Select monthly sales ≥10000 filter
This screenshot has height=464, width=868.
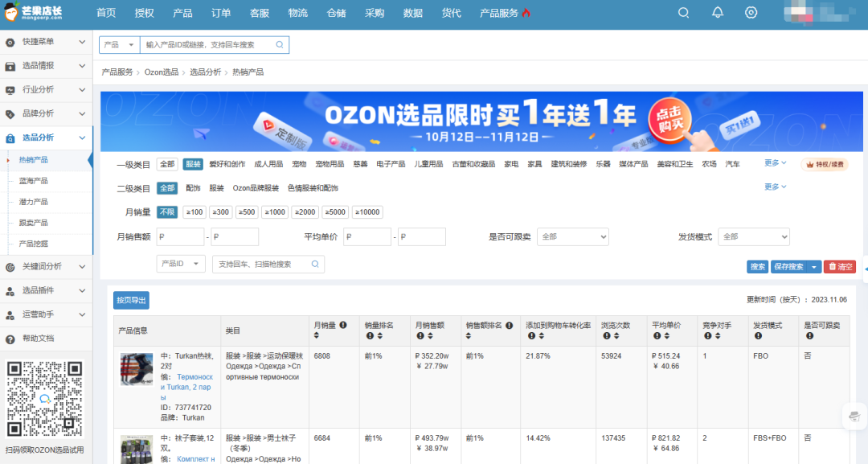coord(367,212)
